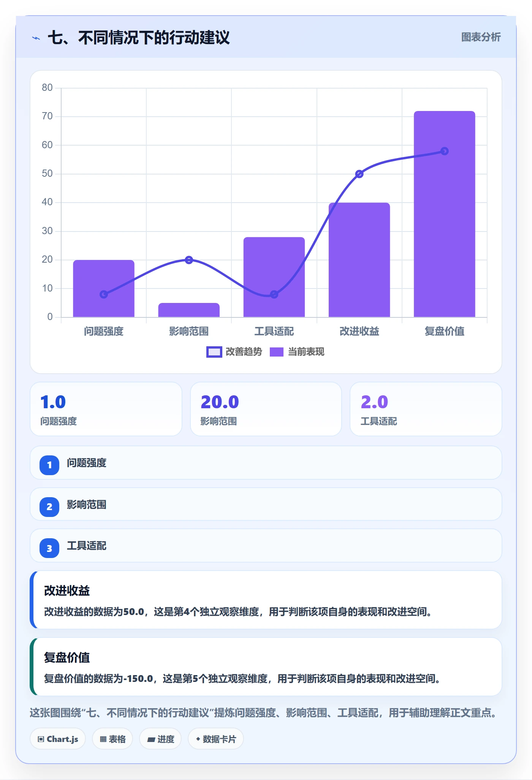
Task: Open the 2.0 工具适配 data card
Action: (426, 409)
